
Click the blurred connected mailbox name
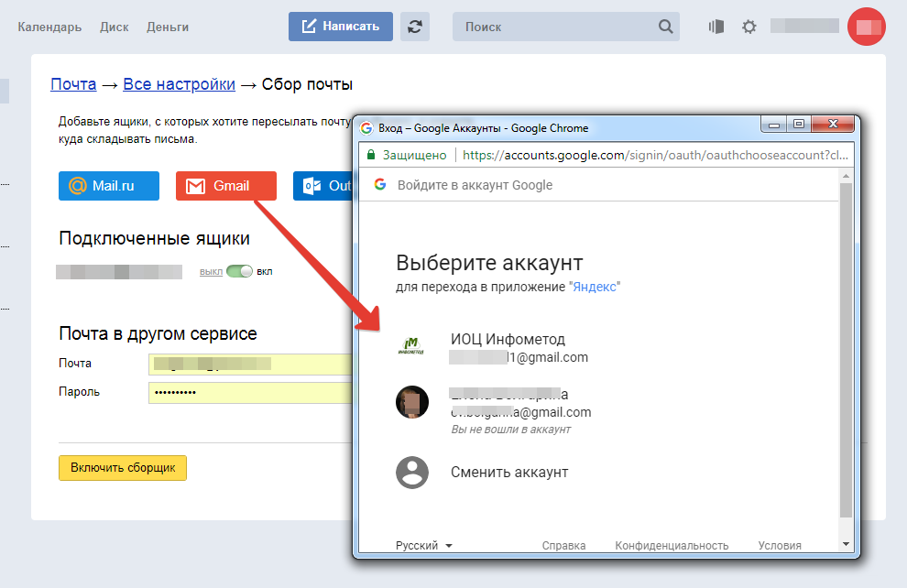119,272
